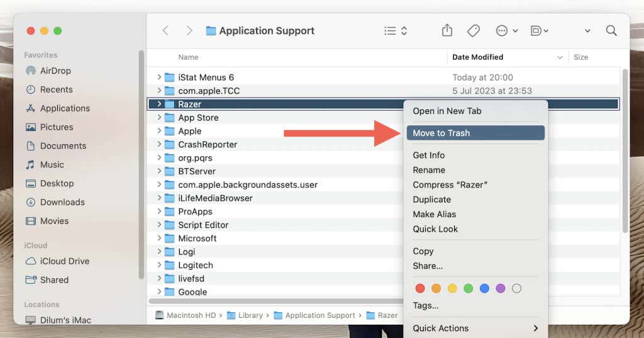Choose Make Alias

[x=475, y=214]
